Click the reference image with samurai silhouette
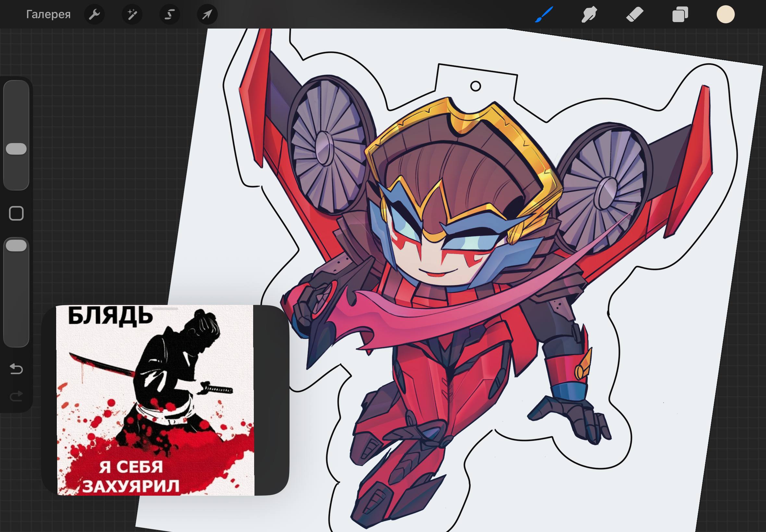The width and height of the screenshot is (766, 532). click(155, 400)
